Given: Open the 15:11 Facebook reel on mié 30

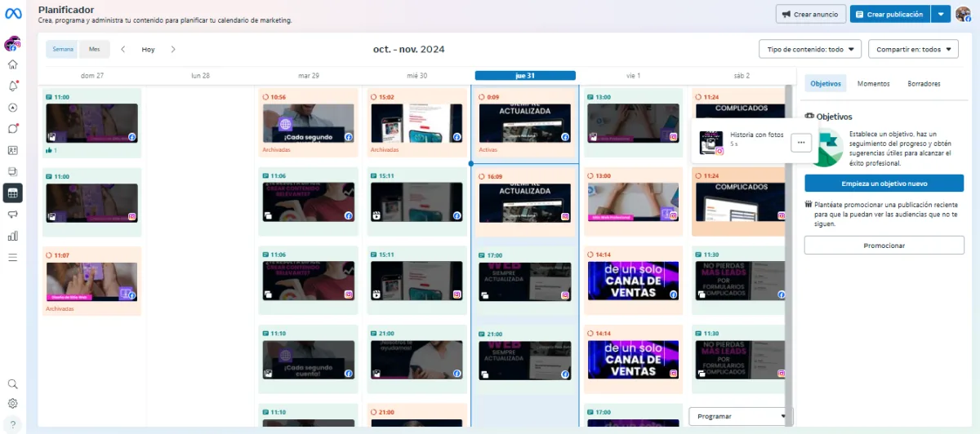Looking at the screenshot, I should point(416,201).
